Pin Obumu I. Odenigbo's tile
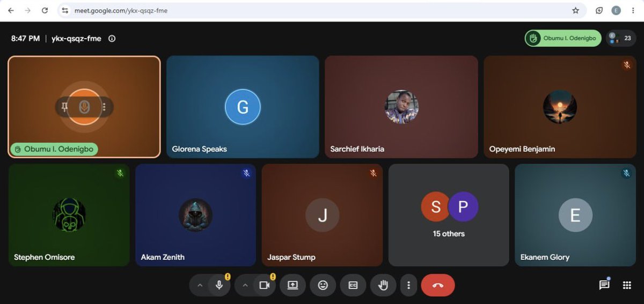Viewport: 644px width, 304px height. 65,107
